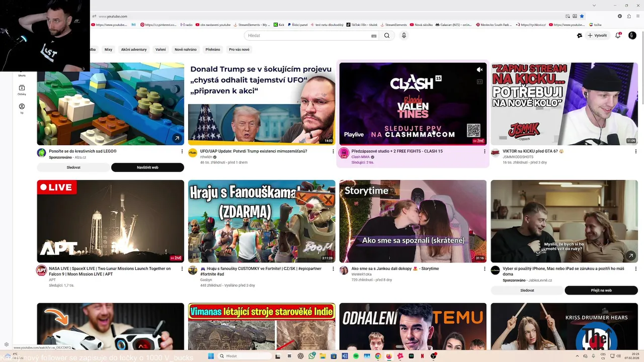Select the Nově nahráno filter chip
Screen dimensions: 644x362
(x=186, y=50)
